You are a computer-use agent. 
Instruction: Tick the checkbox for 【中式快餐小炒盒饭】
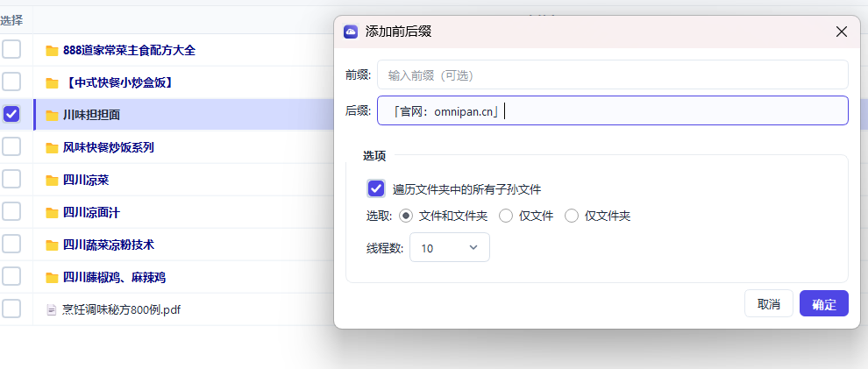tap(11, 82)
